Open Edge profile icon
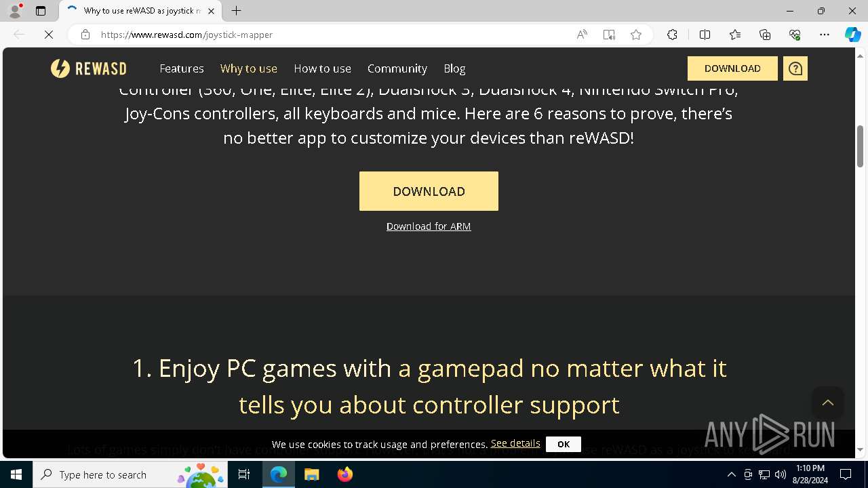The image size is (868, 488). pos(15,11)
